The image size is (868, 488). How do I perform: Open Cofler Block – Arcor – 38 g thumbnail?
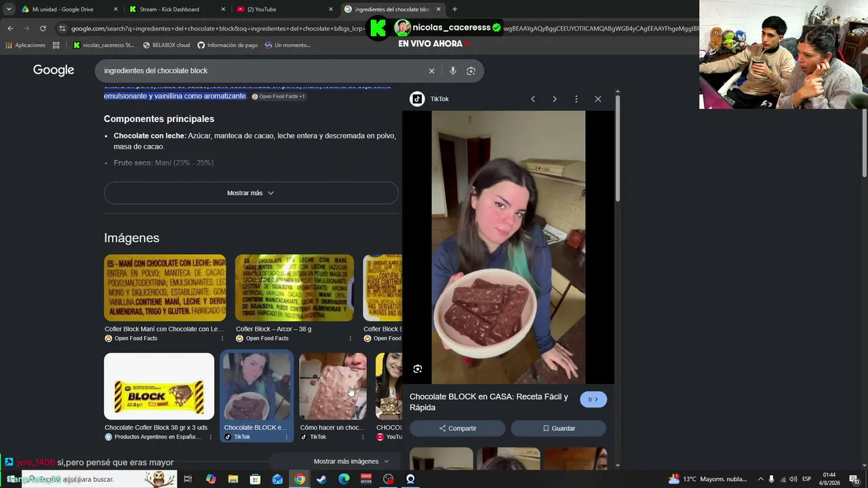(x=294, y=288)
